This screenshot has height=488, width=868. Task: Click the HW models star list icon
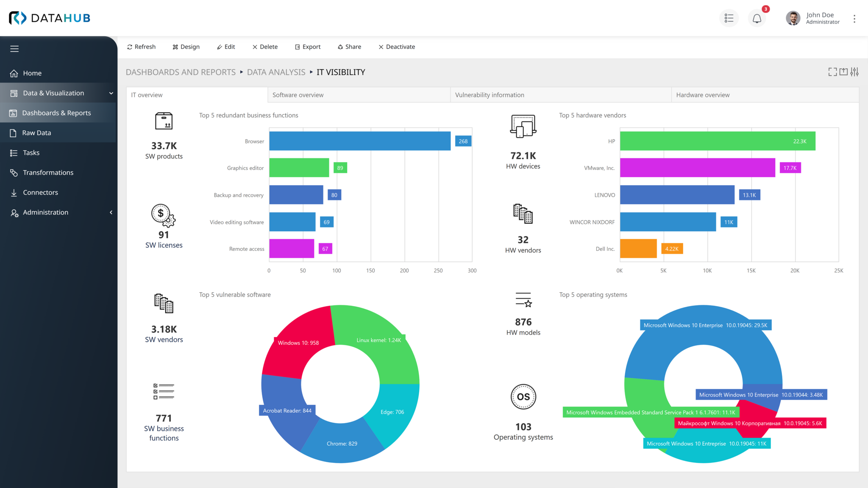point(523,300)
